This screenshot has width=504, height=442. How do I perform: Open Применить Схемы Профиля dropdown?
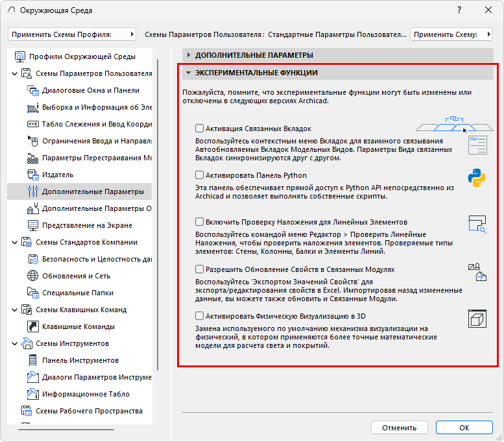click(72, 34)
